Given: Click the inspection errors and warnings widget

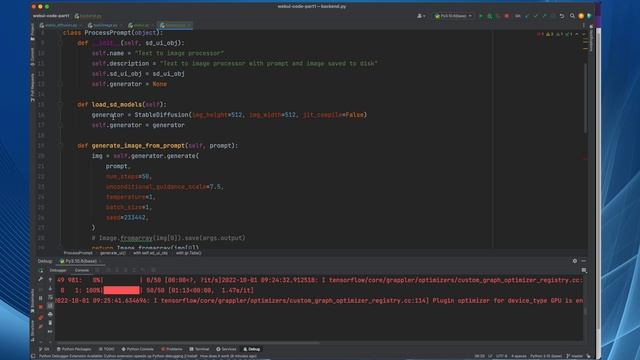Looking at the screenshot, I should coord(555,34).
